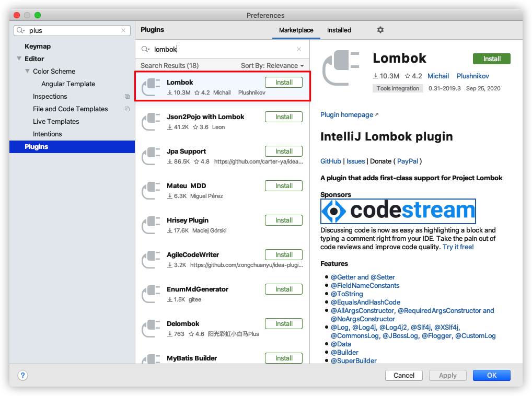Click the OK button
This screenshot has height=396, width=532.
pyautogui.click(x=492, y=375)
